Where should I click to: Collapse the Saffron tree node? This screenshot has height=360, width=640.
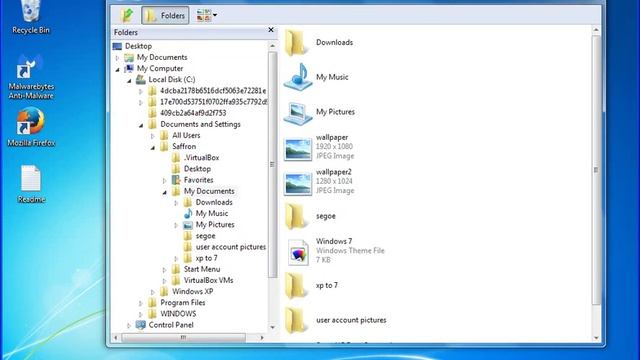click(x=153, y=147)
